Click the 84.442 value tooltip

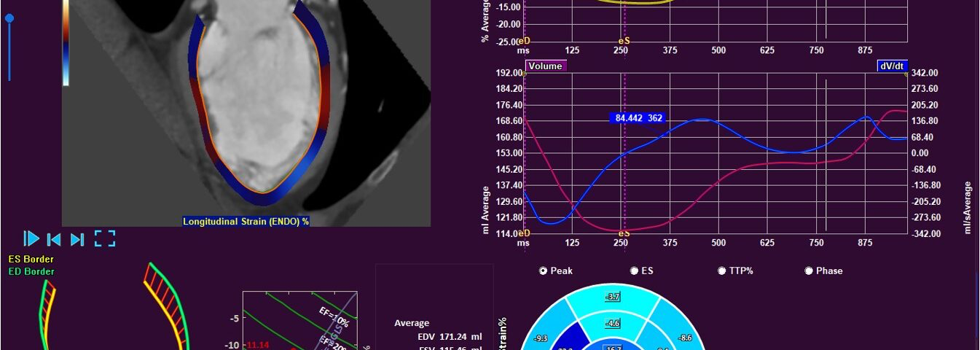[637, 118]
